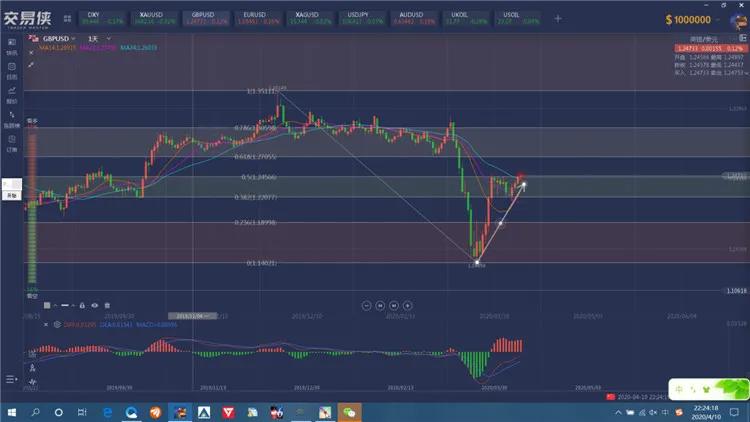Click the 0.5 Fibonacci level label

[x=259, y=177]
